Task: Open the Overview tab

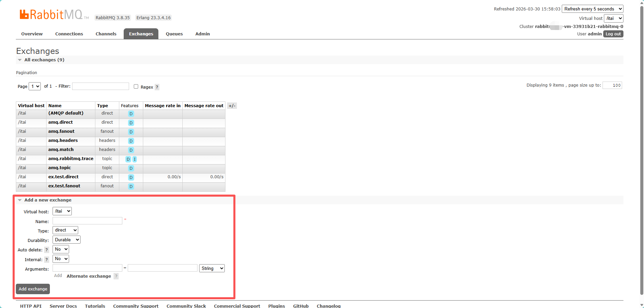Action: tap(32, 34)
